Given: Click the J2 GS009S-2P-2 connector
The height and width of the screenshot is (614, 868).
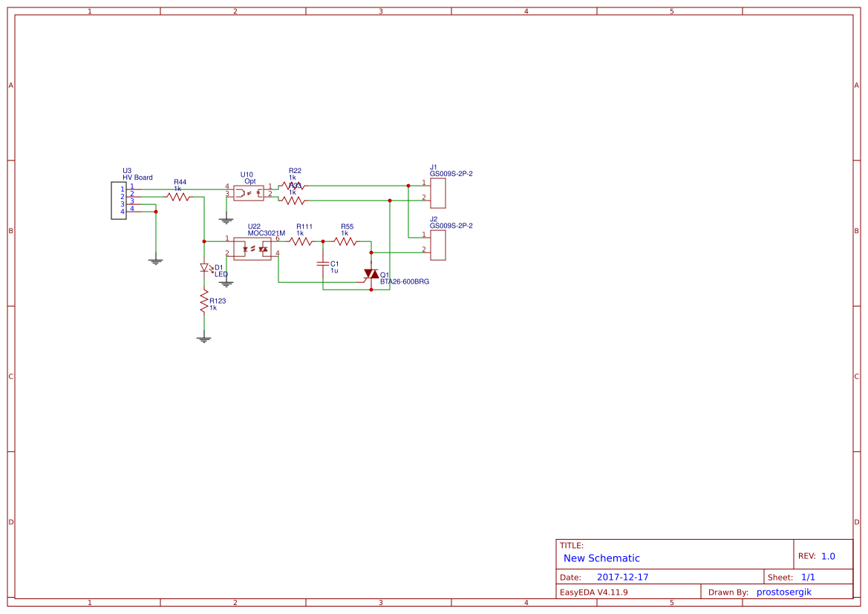Looking at the screenshot, I should [x=440, y=245].
